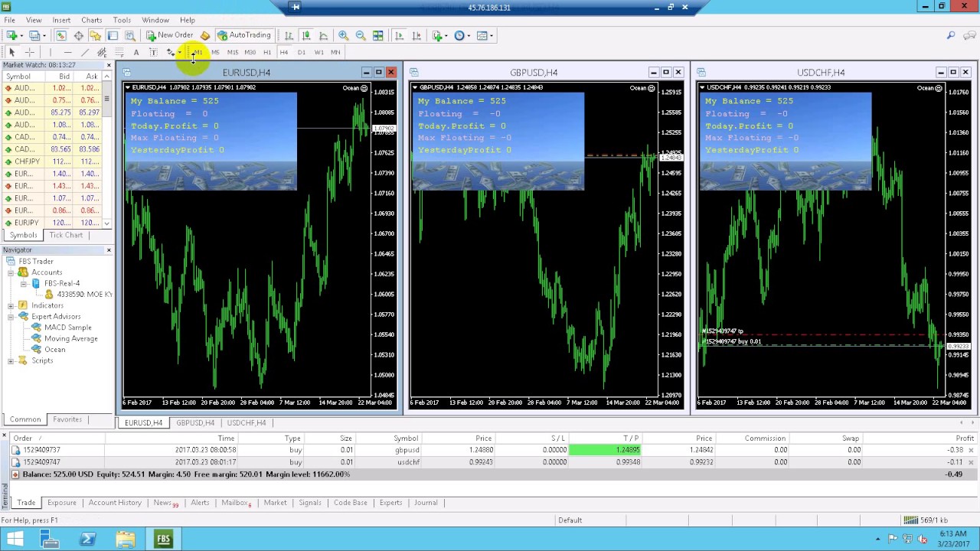
Task: Collapse the FBS-Real-4 tree node
Action: point(24,283)
